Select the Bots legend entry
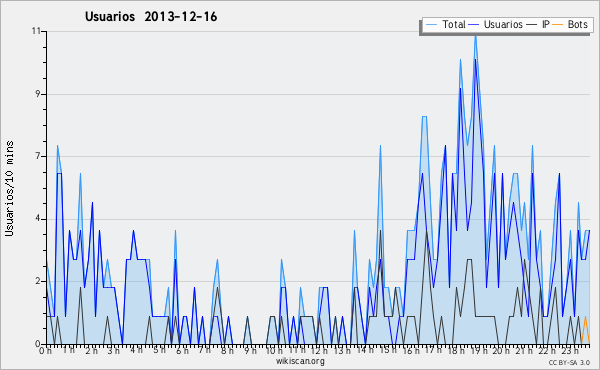The image size is (600, 370). pos(570,24)
